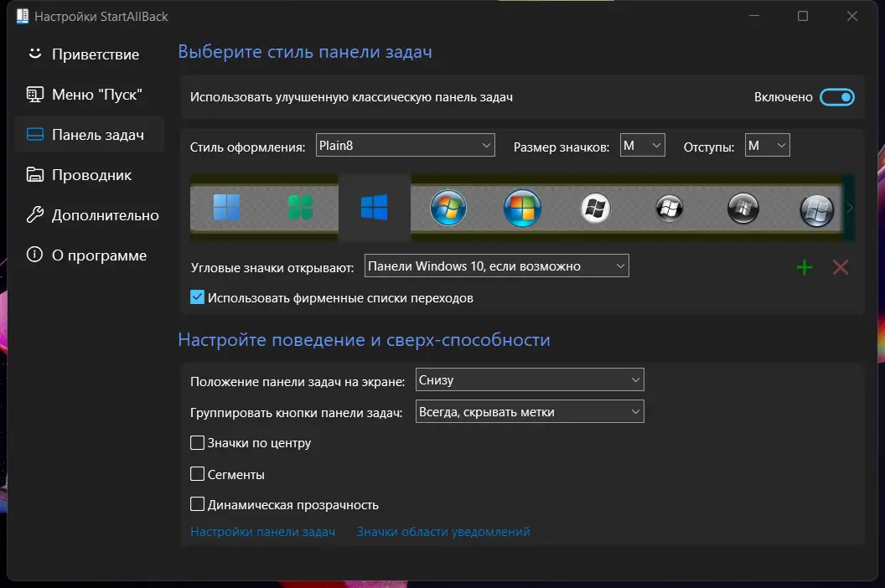Select the black Windows orb style
The image size is (885, 588).
(x=669, y=207)
